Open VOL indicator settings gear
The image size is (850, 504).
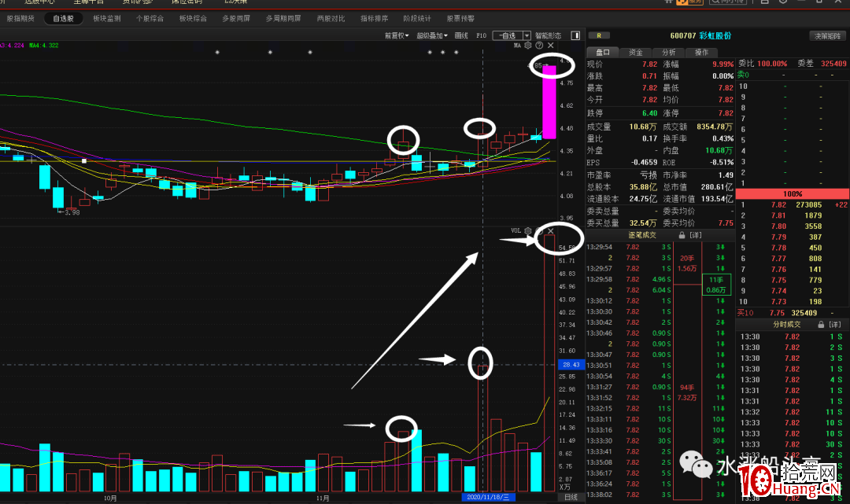click(x=527, y=230)
